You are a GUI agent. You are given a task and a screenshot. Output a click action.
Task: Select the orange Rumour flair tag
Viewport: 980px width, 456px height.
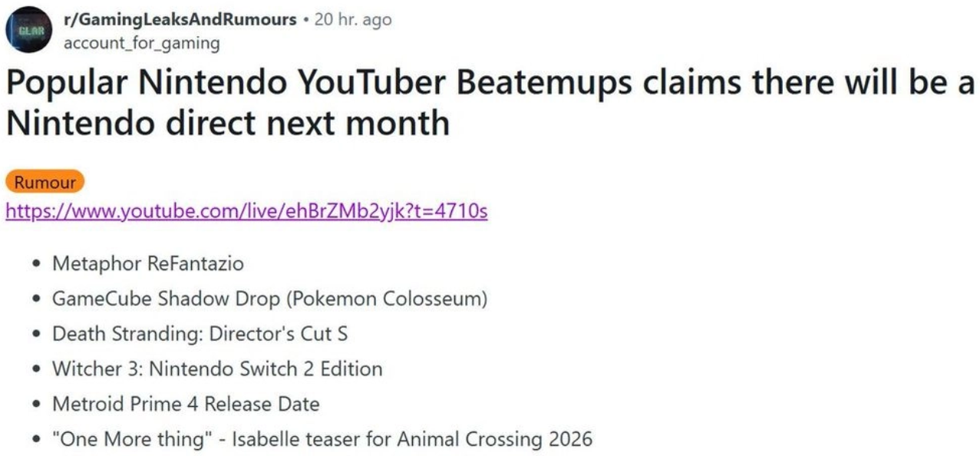(45, 183)
